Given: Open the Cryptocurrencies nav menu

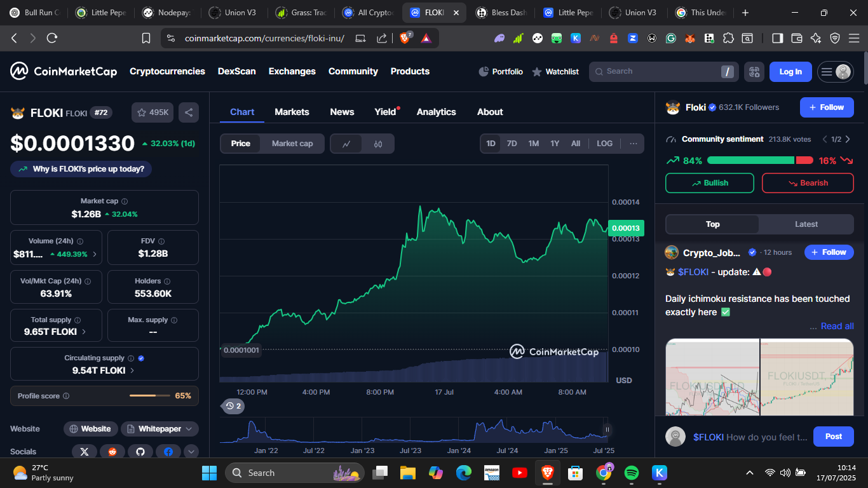Looking at the screenshot, I should (167, 71).
